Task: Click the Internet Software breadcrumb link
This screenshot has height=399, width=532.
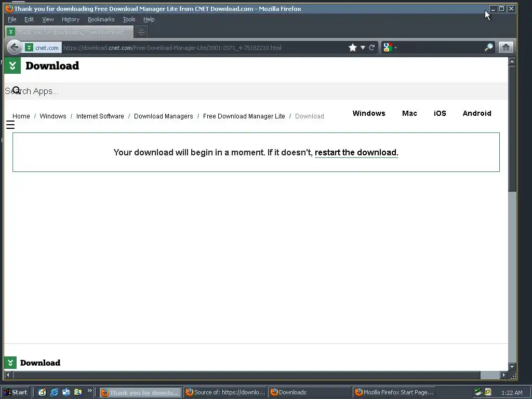Action: (x=100, y=116)
